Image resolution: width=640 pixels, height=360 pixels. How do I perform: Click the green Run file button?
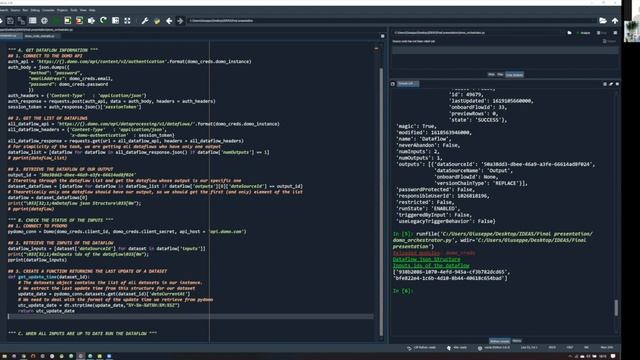pos(56,20)
